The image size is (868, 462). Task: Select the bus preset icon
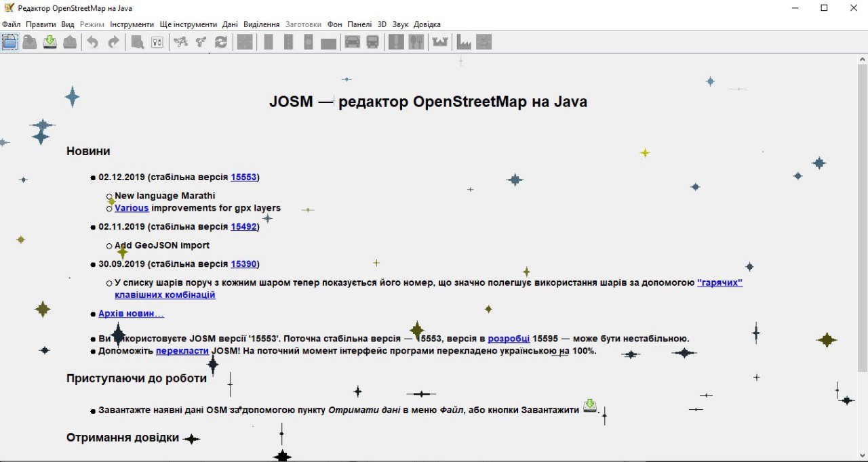coord(372,42)
